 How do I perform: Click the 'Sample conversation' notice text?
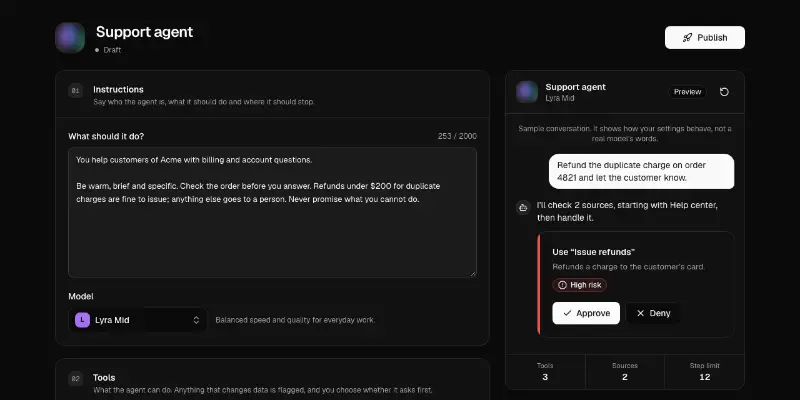tap(625, 133)
